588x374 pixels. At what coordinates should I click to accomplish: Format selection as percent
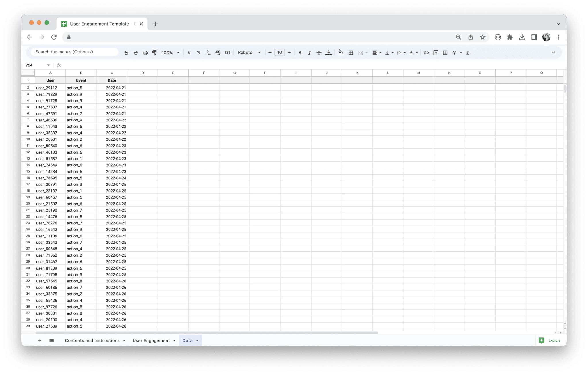click(198, 53)
